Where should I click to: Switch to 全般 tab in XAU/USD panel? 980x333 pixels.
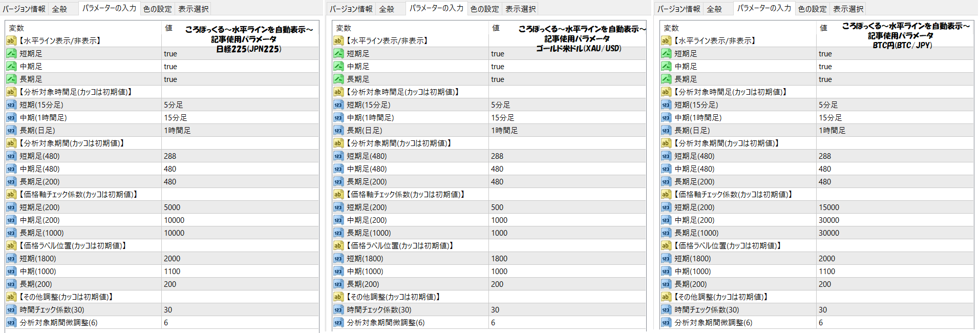tap(387, 9)
